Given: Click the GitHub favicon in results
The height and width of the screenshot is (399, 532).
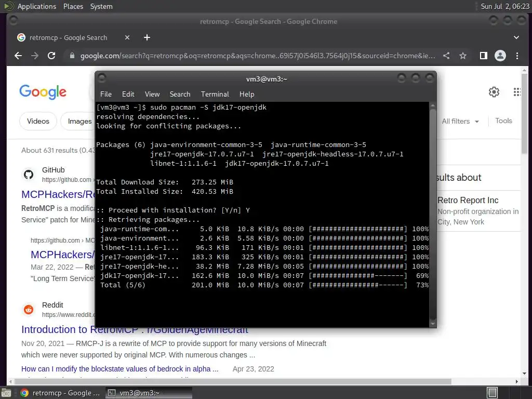Looking at the screenshot, I should click(29, 175).
